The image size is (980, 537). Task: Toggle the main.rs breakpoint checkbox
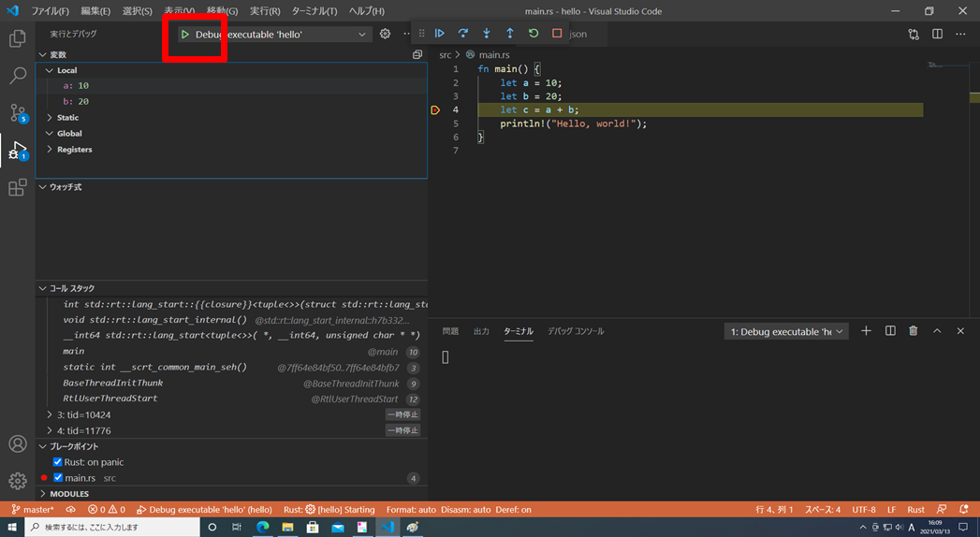click(58, 478)
